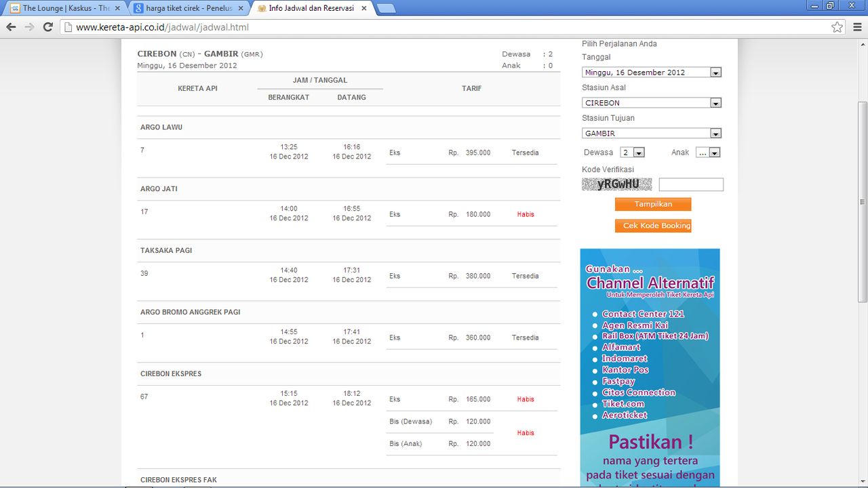Click the DATANG column header
The image size is (868, 488).
coord(352,97)
